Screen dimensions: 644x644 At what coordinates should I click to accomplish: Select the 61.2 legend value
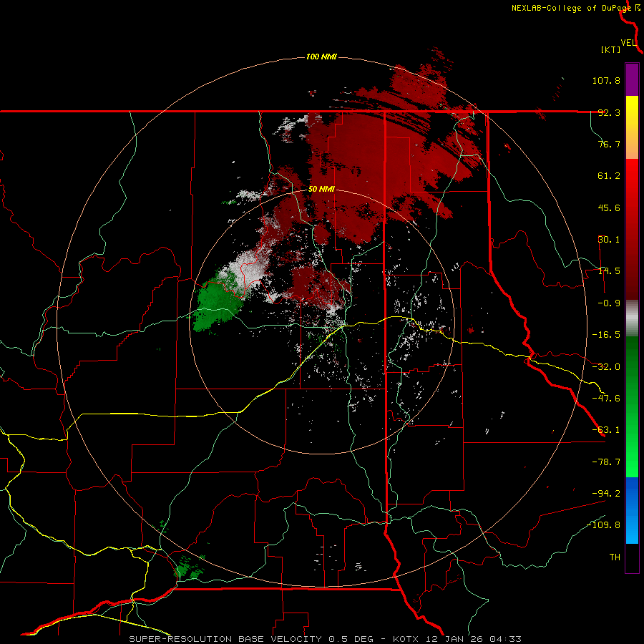609,176
